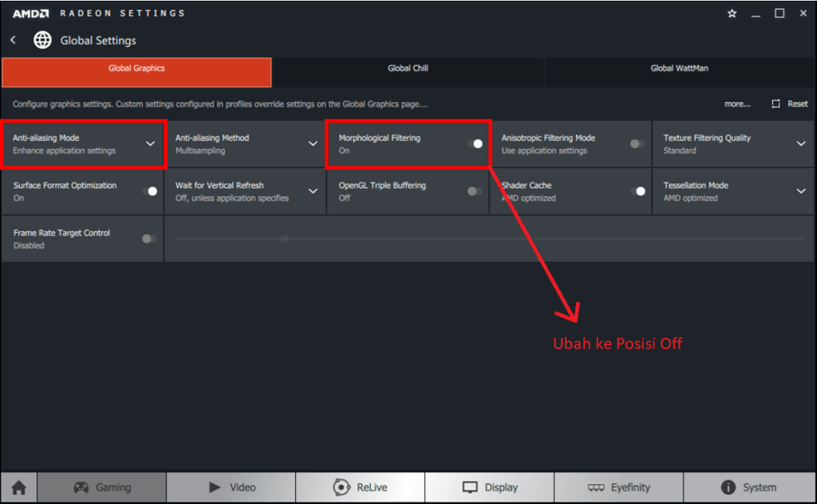Screen dimensions: 817x504
Task: Click the Global Settings globe icon
Action: click(43, 40)
